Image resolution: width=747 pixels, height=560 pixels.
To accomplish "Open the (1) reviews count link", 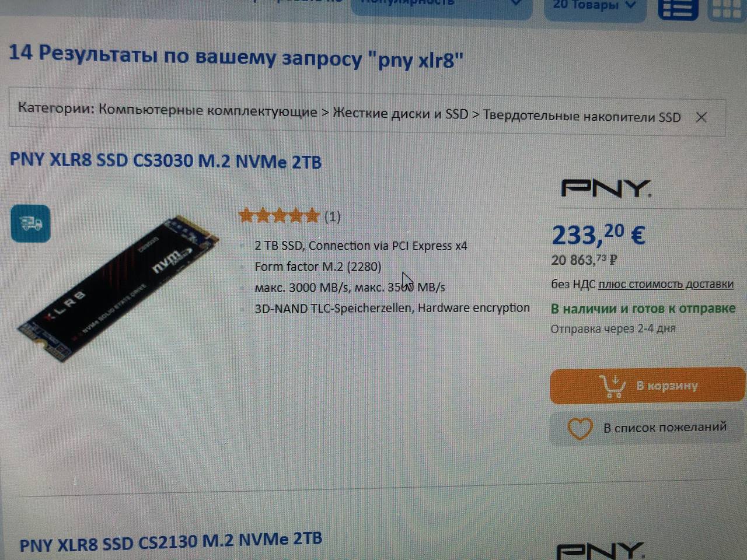I will click(332, 216).
